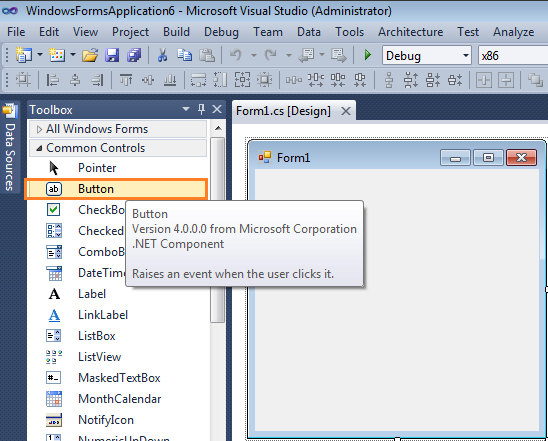
Task: Click Make Horizontal Spacing Equal icon
Action: [x=294, y=80]
